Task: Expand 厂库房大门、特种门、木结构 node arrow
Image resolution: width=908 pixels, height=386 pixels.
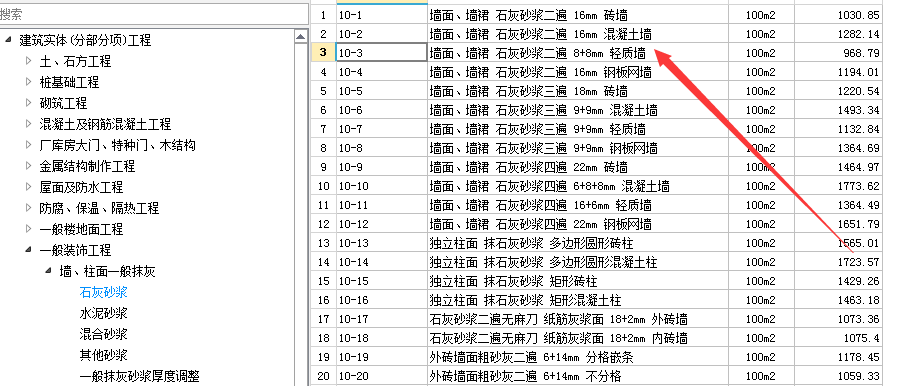Action: pyautogui.click(x=28, y=145)
